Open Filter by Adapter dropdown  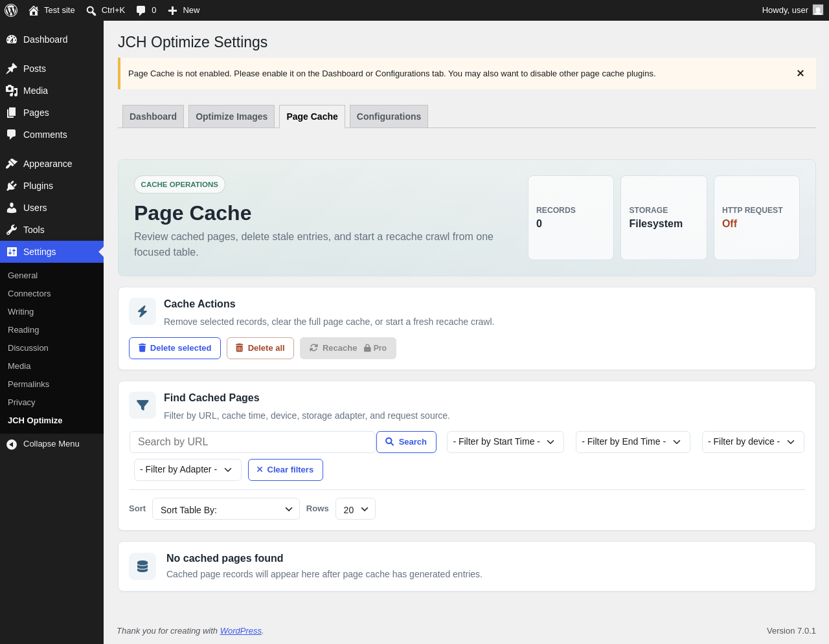click(x=188, y=470)
